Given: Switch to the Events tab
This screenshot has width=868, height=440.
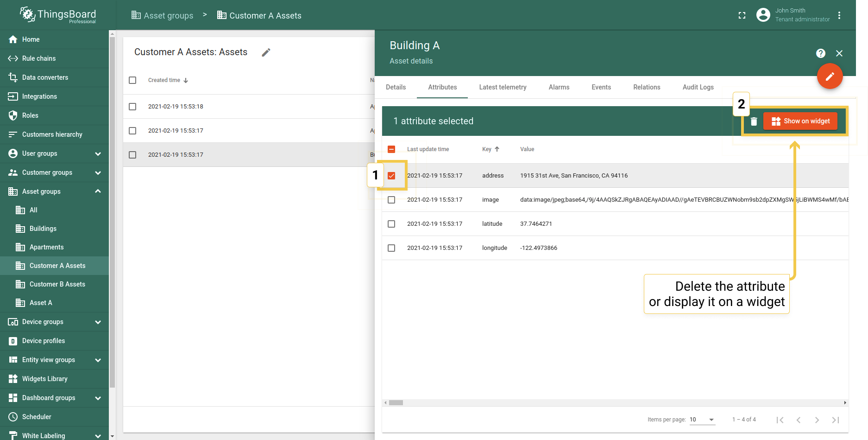Looking at the screenshot, I should (601, 87).
